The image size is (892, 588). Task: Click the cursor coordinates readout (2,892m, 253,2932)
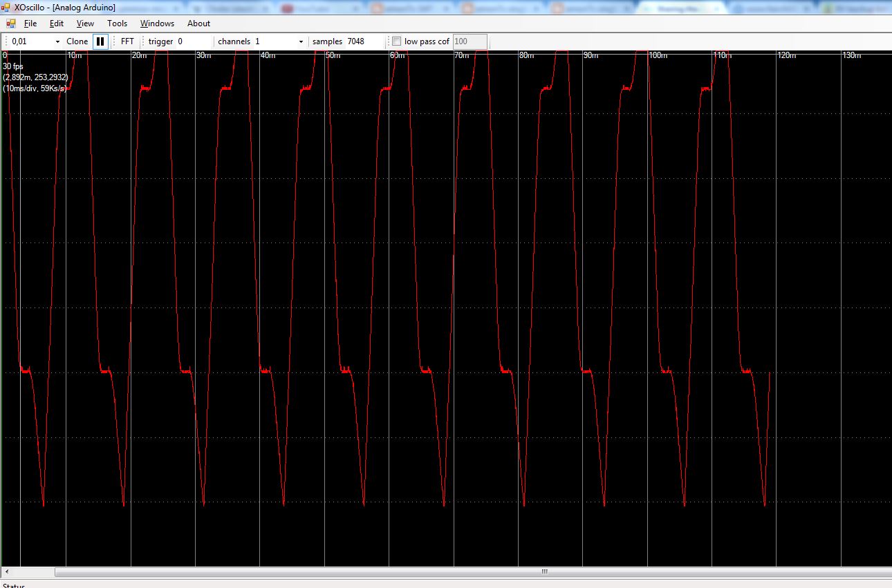[35, 77]
